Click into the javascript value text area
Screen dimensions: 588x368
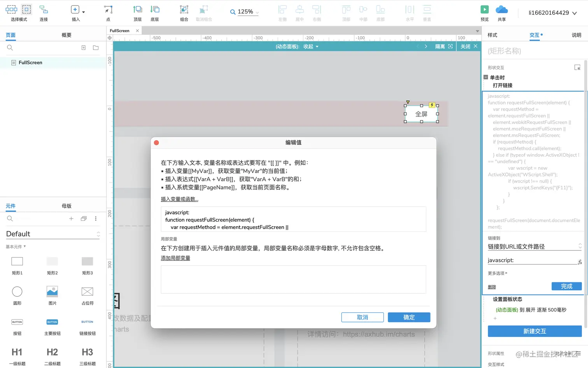tap(293, 220)
